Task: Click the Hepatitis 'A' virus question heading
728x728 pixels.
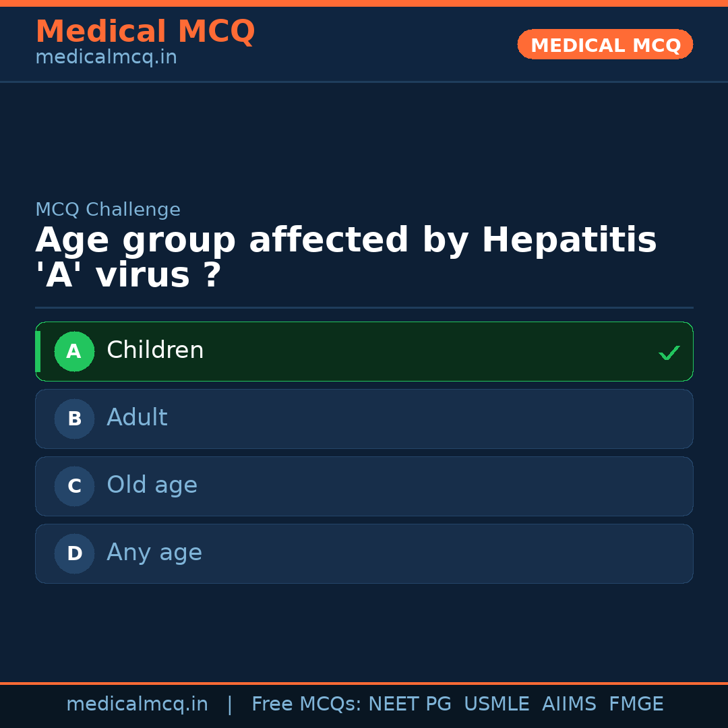Action: pyautogui.click(x=345, y=257)
